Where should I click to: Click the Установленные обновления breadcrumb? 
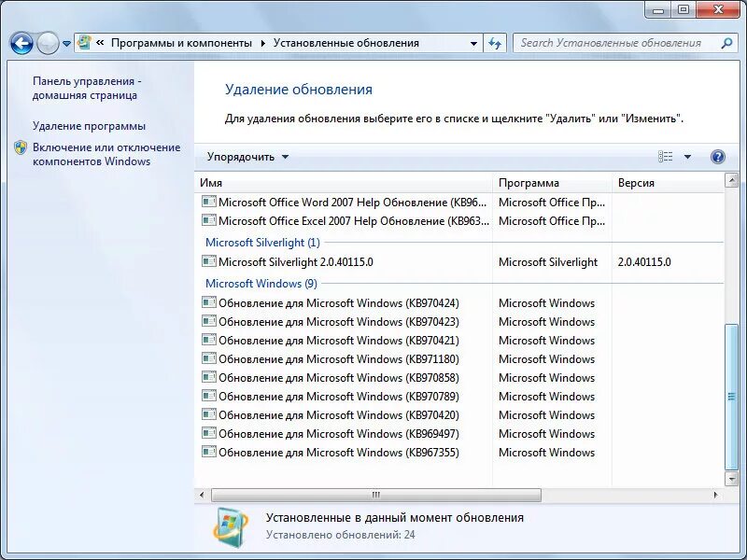pyautogui.click(x=345, y=43)
